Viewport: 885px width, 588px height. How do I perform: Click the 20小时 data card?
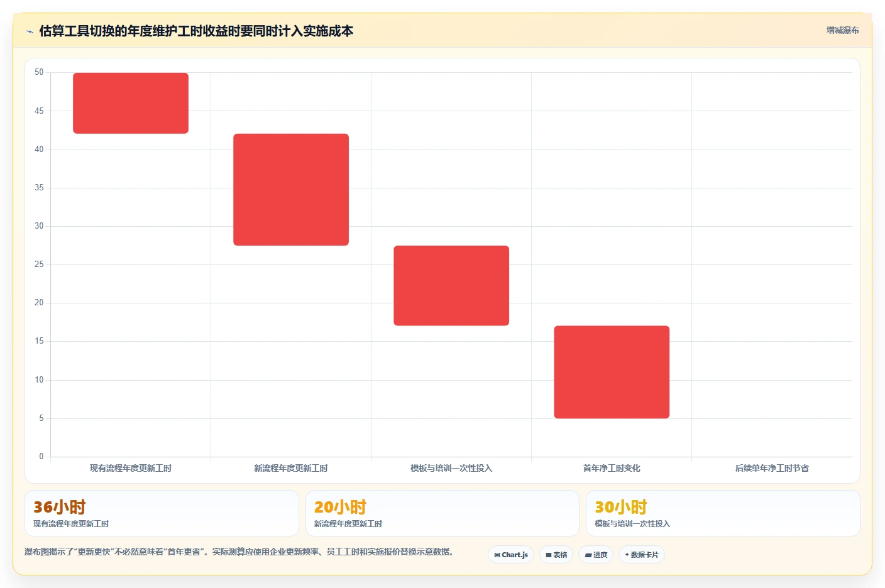pyautogui.click(x=442, y=513)
